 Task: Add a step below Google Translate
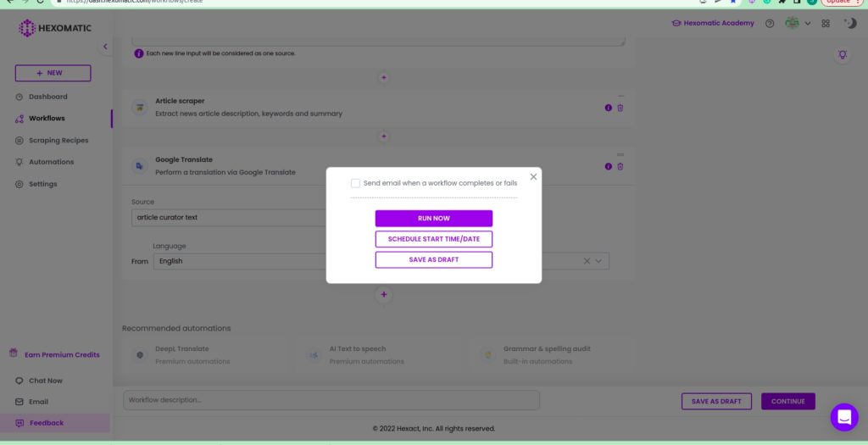(x=384, y=294)
